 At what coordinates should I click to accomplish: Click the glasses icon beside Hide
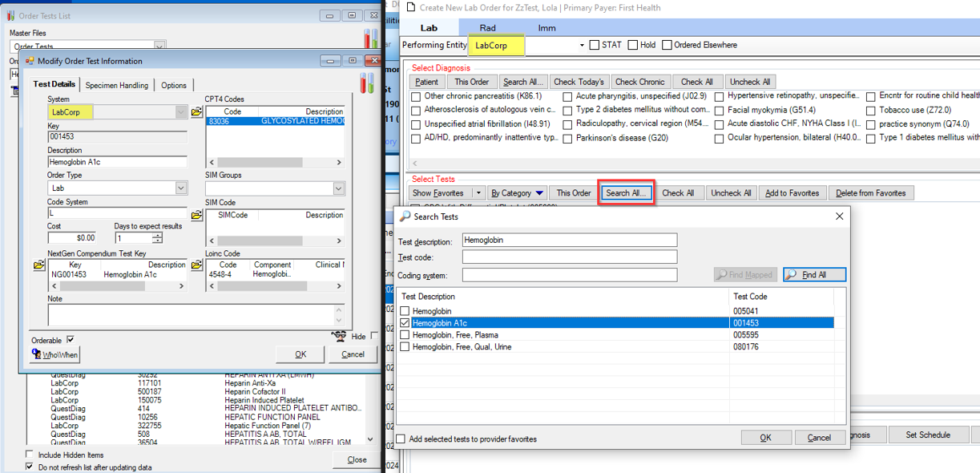point(340,336)
